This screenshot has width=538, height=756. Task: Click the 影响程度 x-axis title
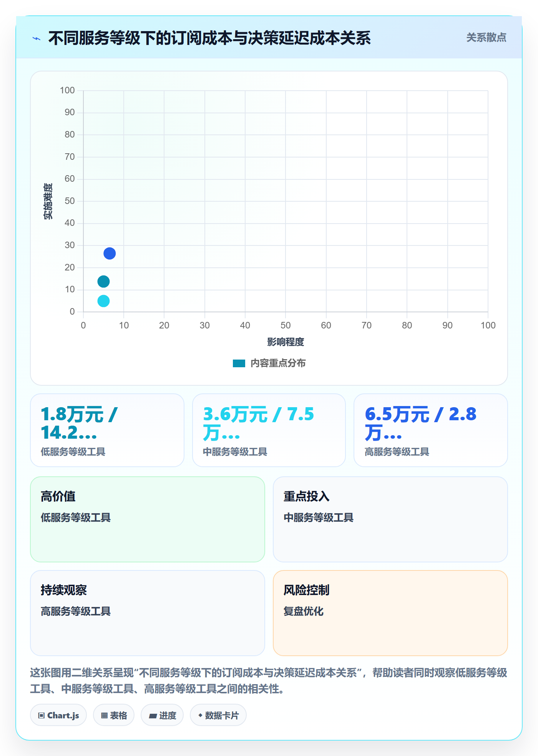pos(286,342)
